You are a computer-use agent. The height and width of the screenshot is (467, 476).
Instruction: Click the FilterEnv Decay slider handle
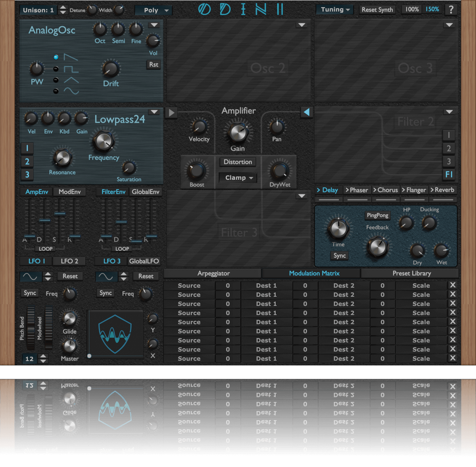pyautogui.click(x=121, y=222)
